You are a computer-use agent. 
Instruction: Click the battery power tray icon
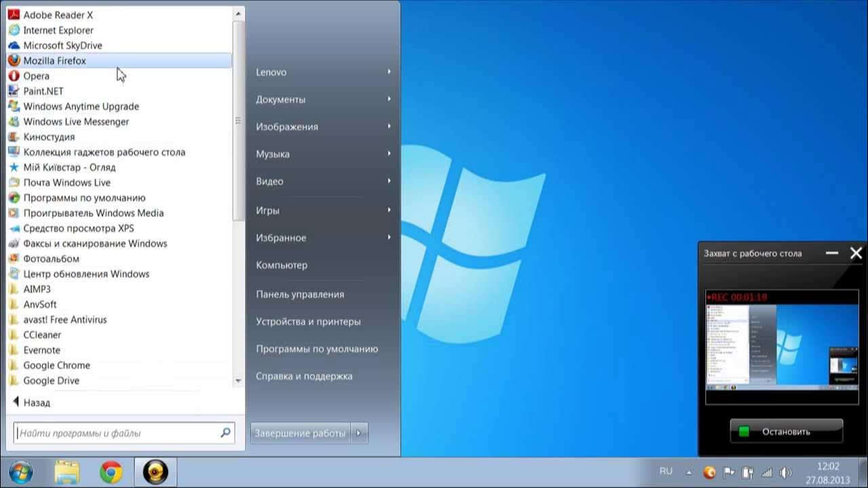[748, 472]
